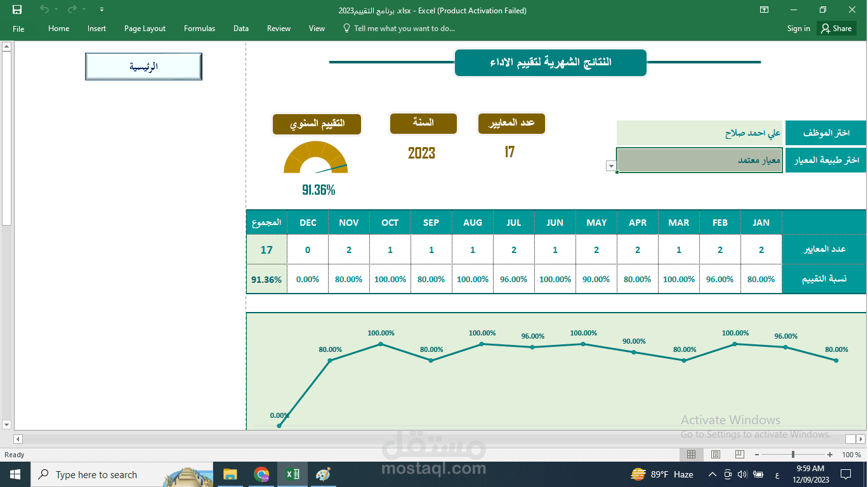Click the المجموع total column header
This screenshot has height=487, width=868.
266,223
